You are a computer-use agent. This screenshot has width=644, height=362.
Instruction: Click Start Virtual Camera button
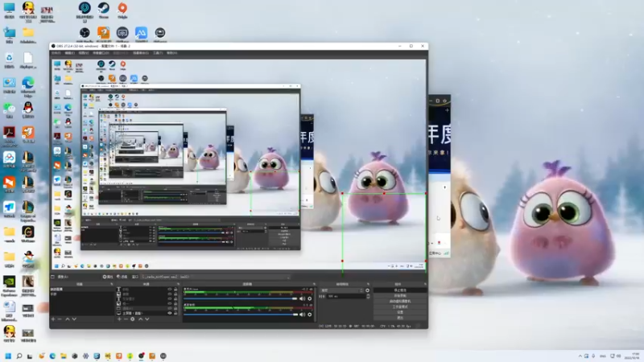pyautogui.click(x=400, y=301)
